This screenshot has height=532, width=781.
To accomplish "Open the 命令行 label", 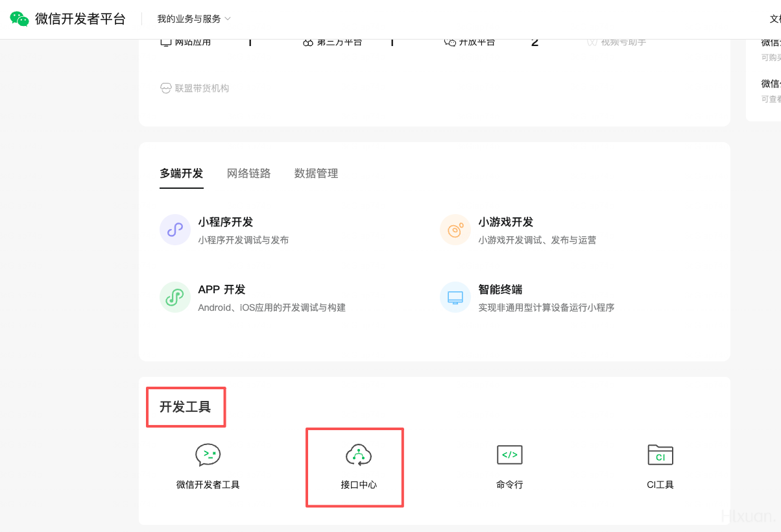I will [x=510, y=485].
